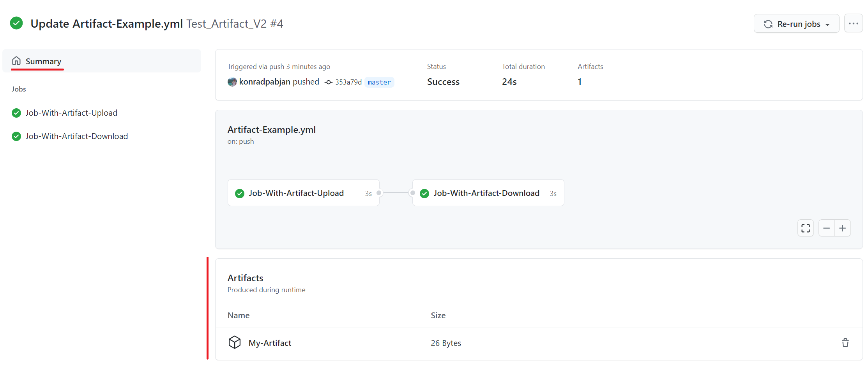Click the Re-run jobs sync icon
Screen dimensions: 868x365
(x=768, y=24)
